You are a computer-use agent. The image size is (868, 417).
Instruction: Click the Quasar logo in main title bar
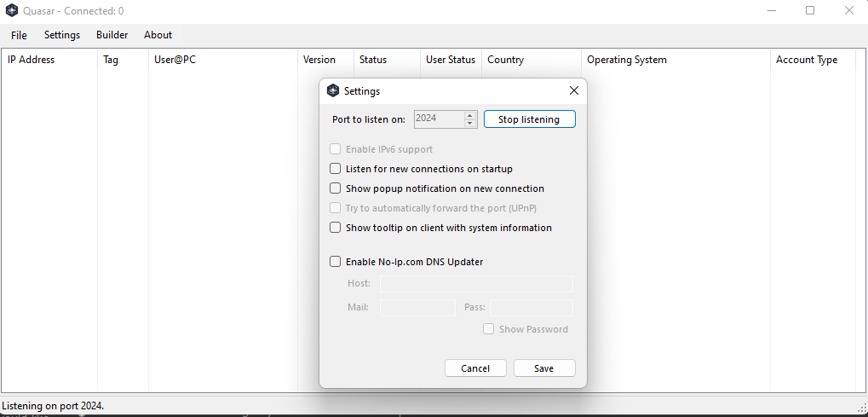coord(12,10)
